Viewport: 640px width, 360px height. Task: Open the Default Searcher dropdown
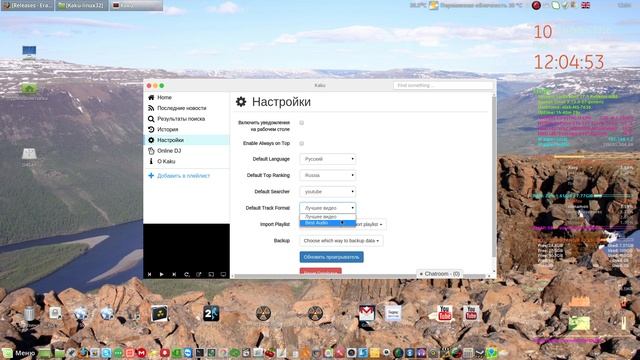(328, 191)
